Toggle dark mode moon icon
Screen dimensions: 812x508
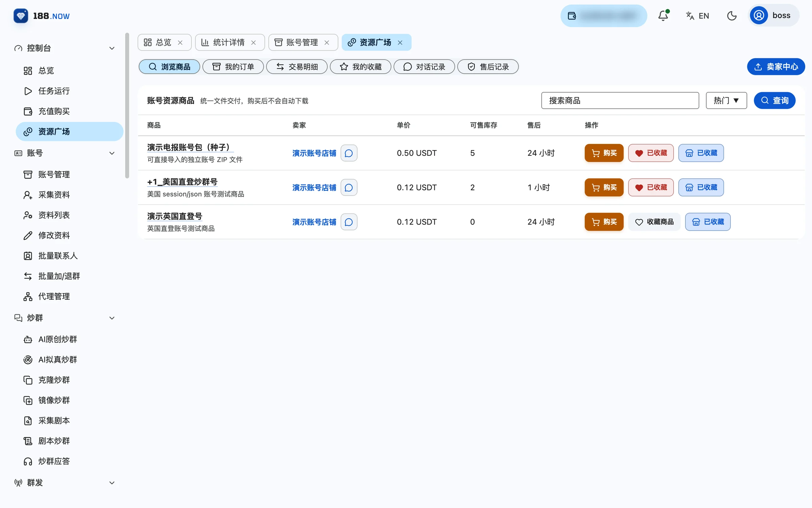tap(732, 16)
